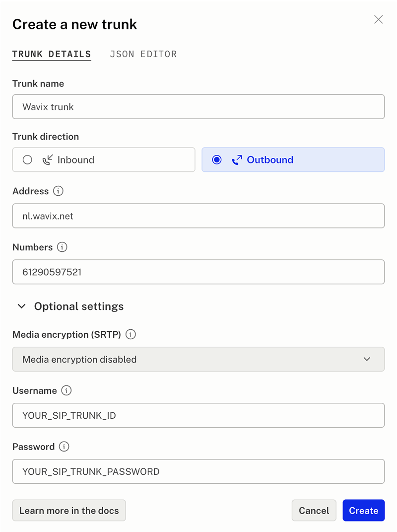Select the Outbound radio button

coord(217,160)
